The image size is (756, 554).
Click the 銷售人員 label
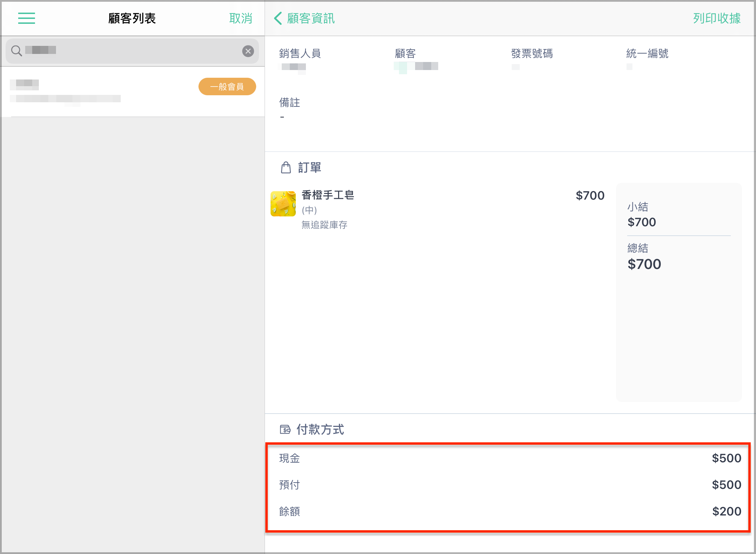[x=300, y=54]
